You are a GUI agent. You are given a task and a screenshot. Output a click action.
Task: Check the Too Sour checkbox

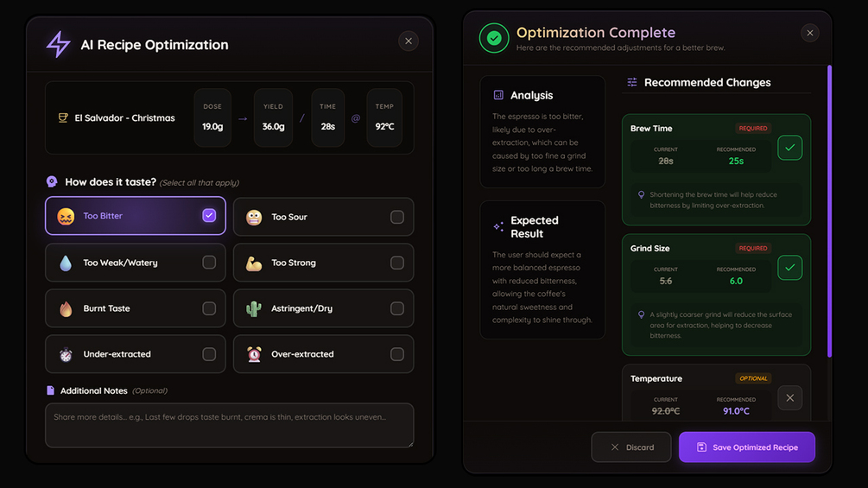396,217
